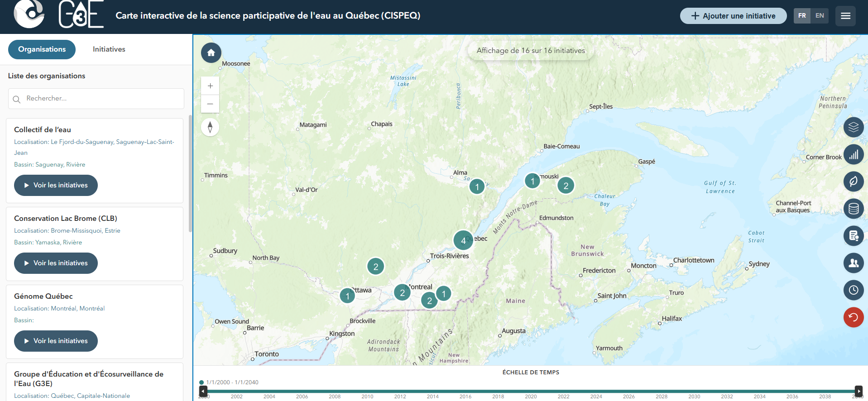Click 'Bassin: Saguenay, Rivière' text
The image size is (868, 401).
(50, 165)
